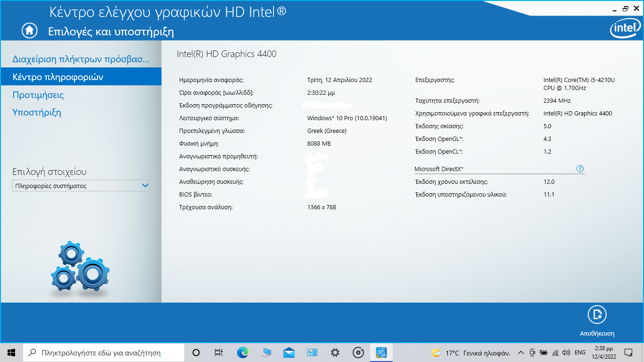This screenshot has height=362, width=644.
Task: Click the volume speaker tray icon
Action: click(x=566, y=353)
